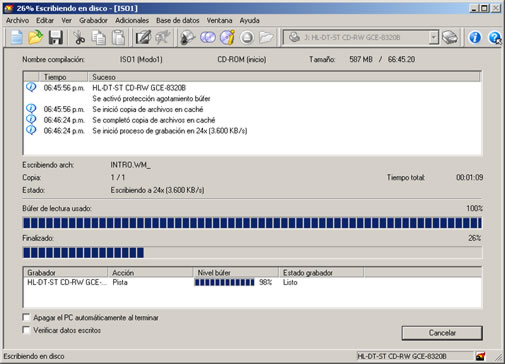Image resolution: width=505 pixels, height=364 pixels.
Task: Click the info icon beside 'Se inició proceso de grabación'
Action: [x=31, y=130]
